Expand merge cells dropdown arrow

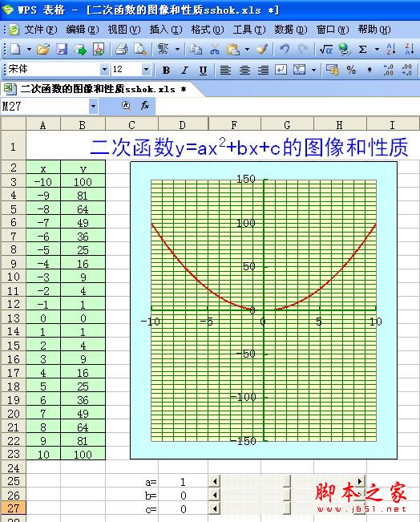tap(313, 70)
